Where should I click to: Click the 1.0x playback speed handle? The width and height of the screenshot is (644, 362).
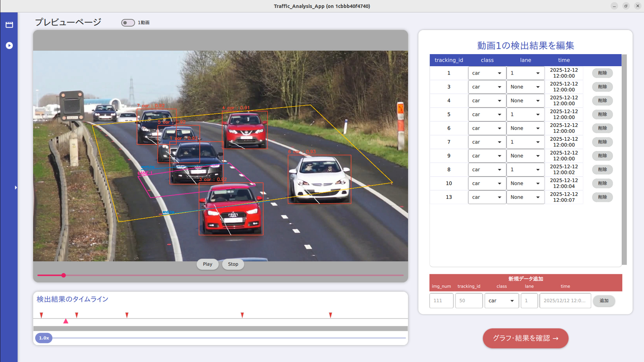[44, 338]
